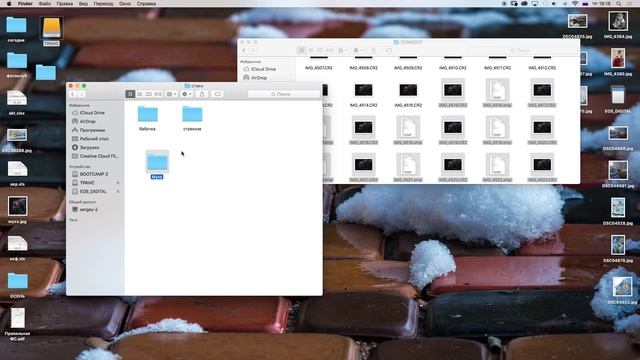The image size is (640, 360).
Task: Click Share button in background Finder window
Action: [x=373, y=51]
